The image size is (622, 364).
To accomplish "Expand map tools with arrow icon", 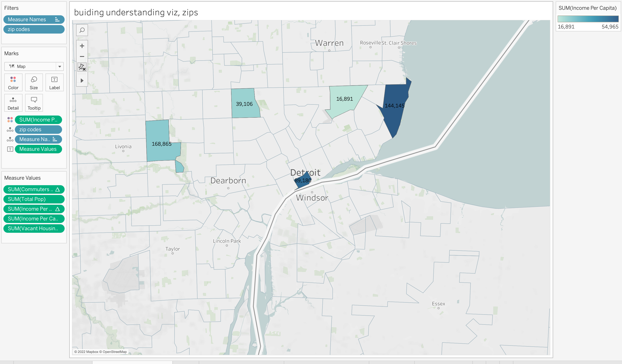I will click(82, 80).
